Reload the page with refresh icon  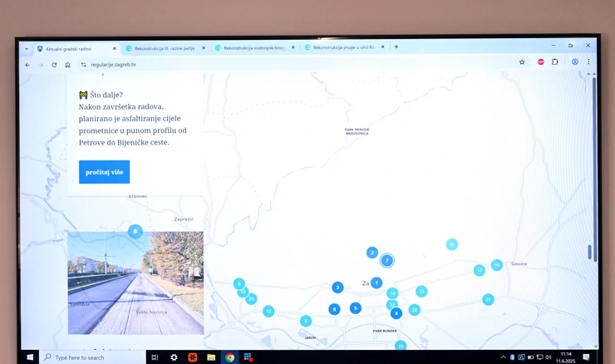(54, 65)
